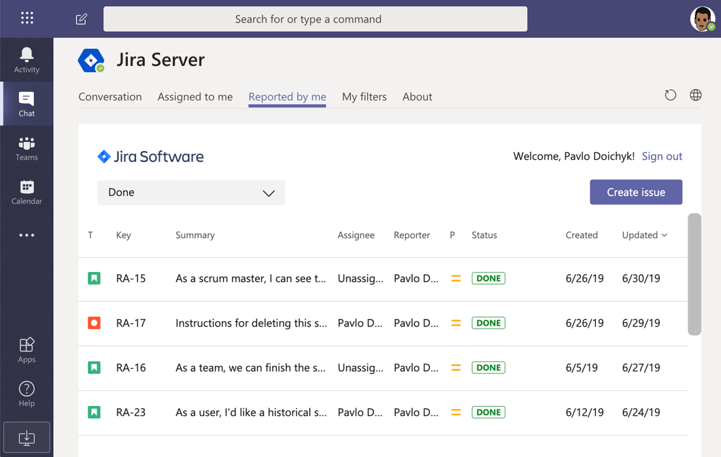Reload the tab with refresh icon

670,96
